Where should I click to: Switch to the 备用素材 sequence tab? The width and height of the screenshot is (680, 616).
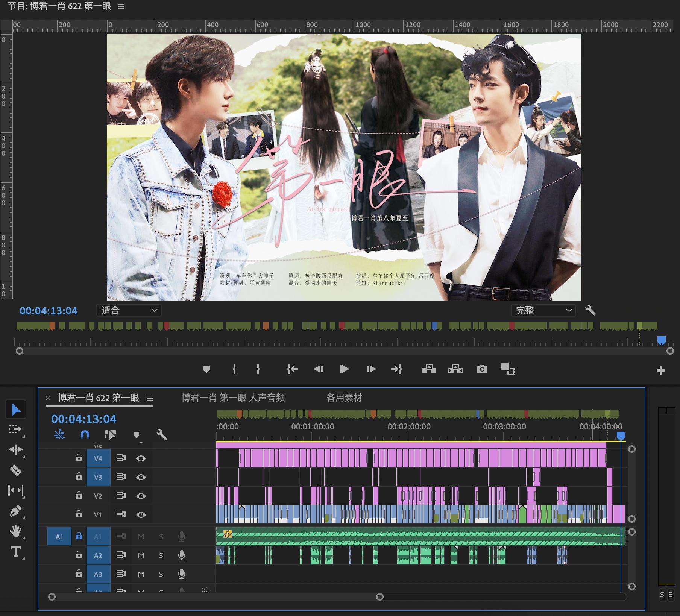coord(344,398)
